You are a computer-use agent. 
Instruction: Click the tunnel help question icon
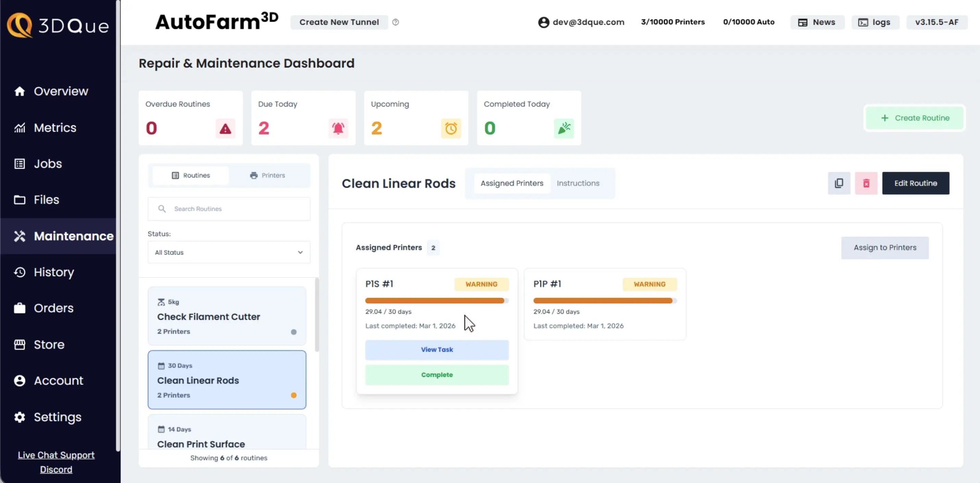coord(396,22)
